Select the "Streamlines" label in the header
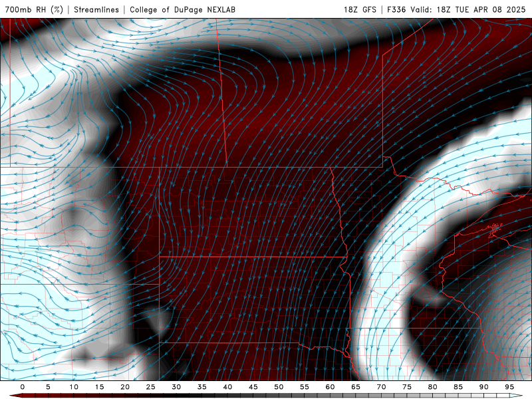 tap(96, 9)
